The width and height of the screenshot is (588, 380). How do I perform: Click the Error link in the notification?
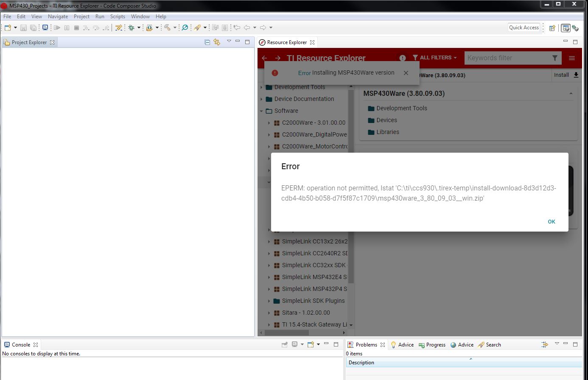tap(304, 73)
